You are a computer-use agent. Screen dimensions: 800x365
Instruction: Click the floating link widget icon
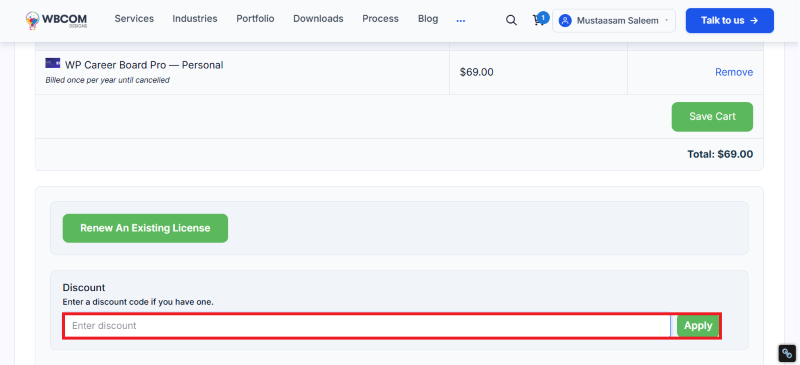pos(787,353)
